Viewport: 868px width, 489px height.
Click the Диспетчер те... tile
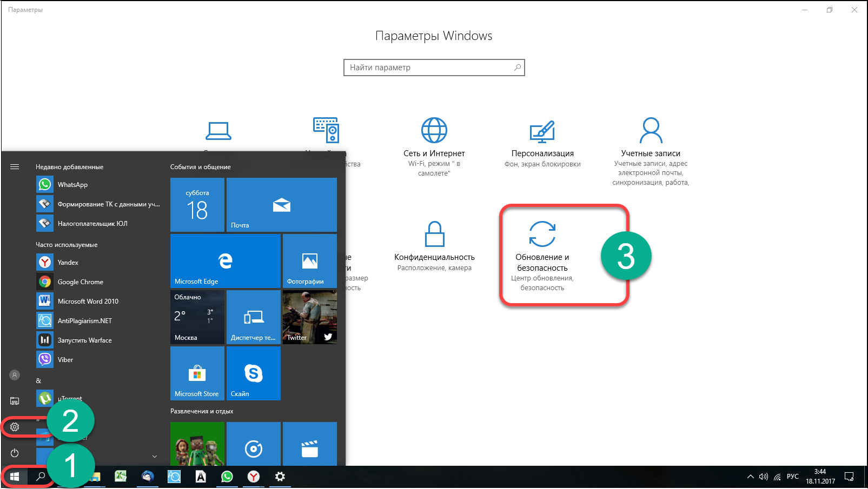pyautogui.click(x=254, y=317)
